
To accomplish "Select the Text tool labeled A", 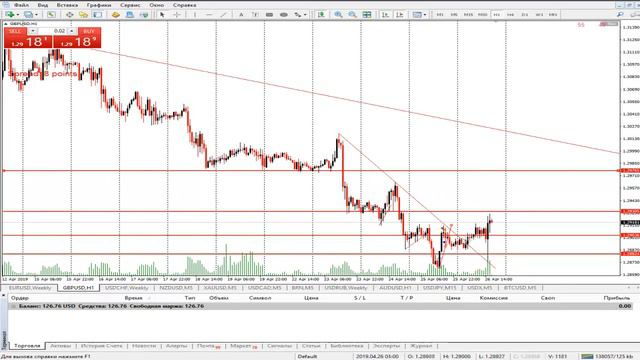I will coord(241,15).
